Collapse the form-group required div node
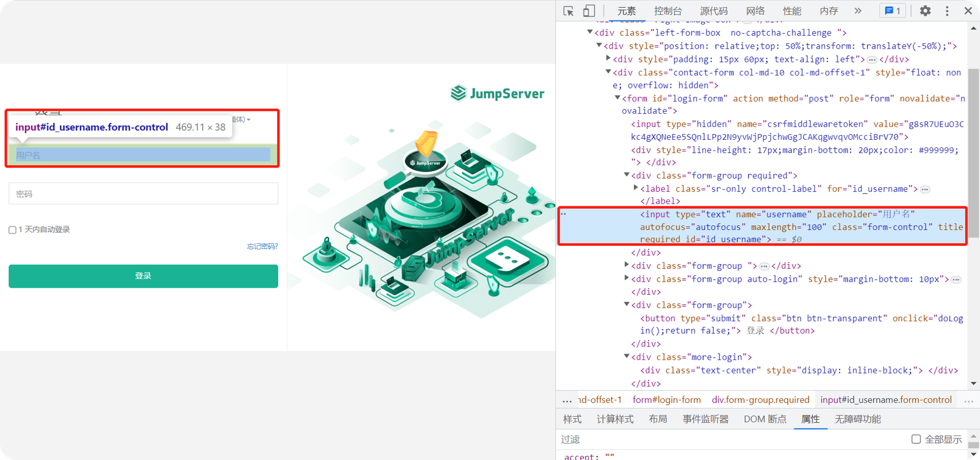The width and height of the screenshot is (980, 460). tap(626, 174)
